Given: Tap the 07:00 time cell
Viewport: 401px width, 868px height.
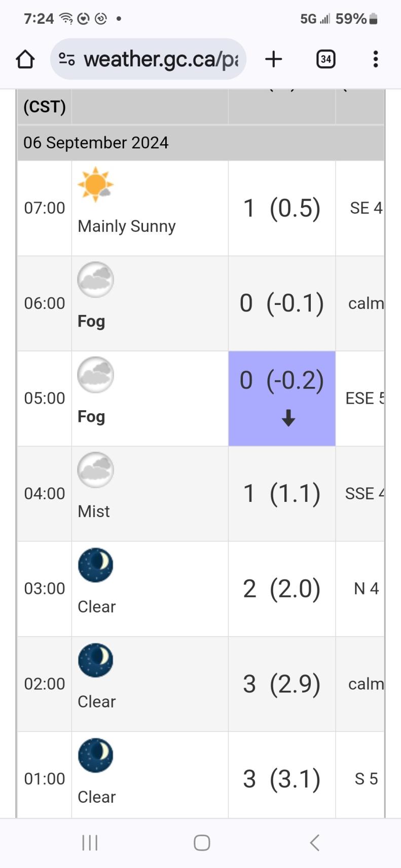Looking at the screenshot, I should click(45, 208).
